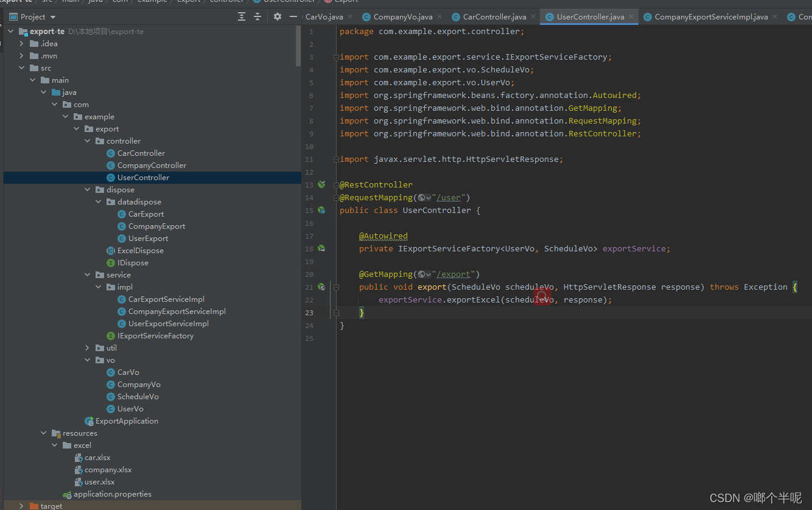The height and width of the screenshot is (510, 812).
Task: Click the Collapse All toolbar icon
Action: pyautogui.click(x=257, y=17)
